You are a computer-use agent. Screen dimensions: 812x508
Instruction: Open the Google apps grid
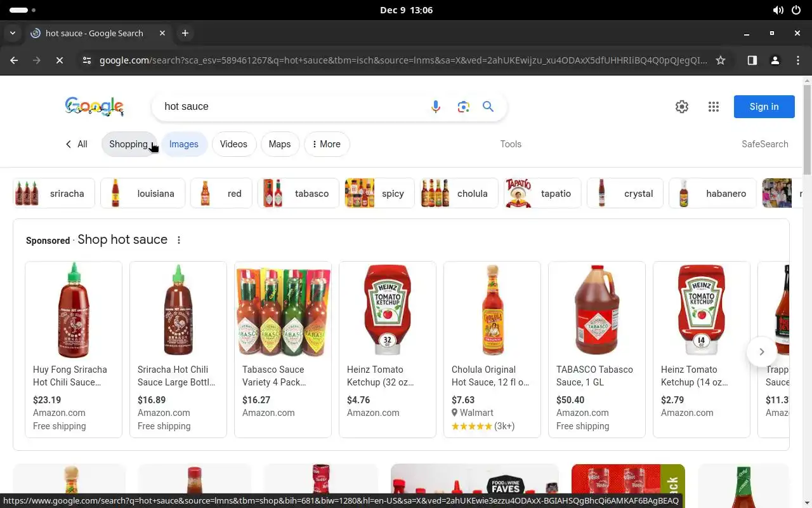(714, 107)
